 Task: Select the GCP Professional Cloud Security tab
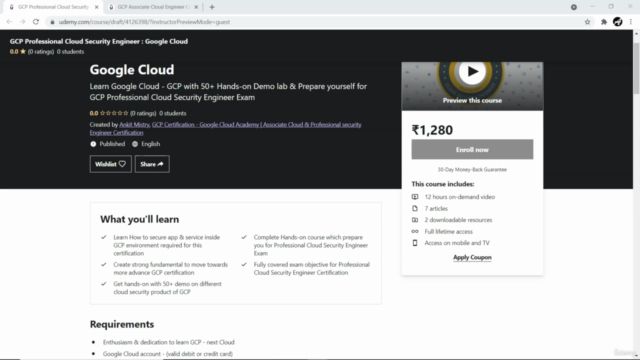point(53,7)
